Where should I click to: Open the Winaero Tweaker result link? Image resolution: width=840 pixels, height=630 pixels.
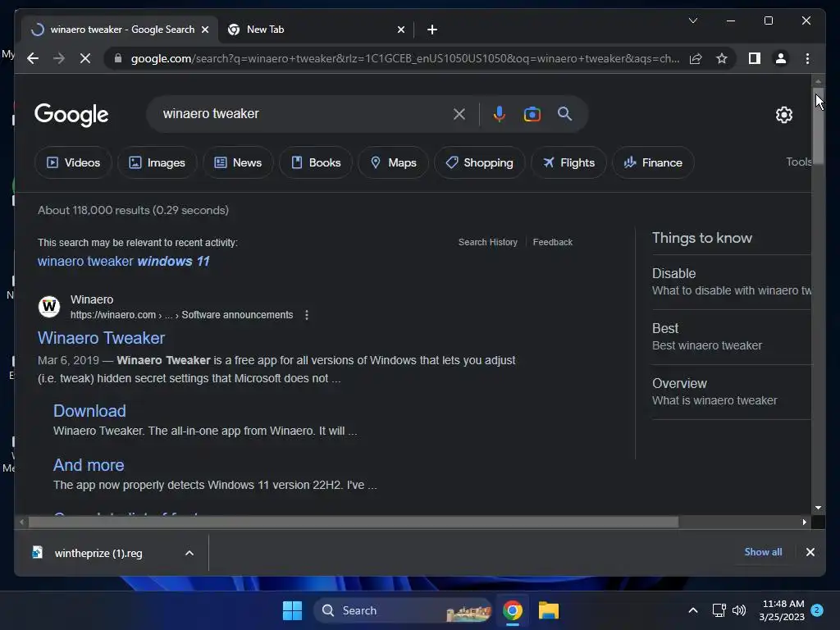tap(101, 338)
